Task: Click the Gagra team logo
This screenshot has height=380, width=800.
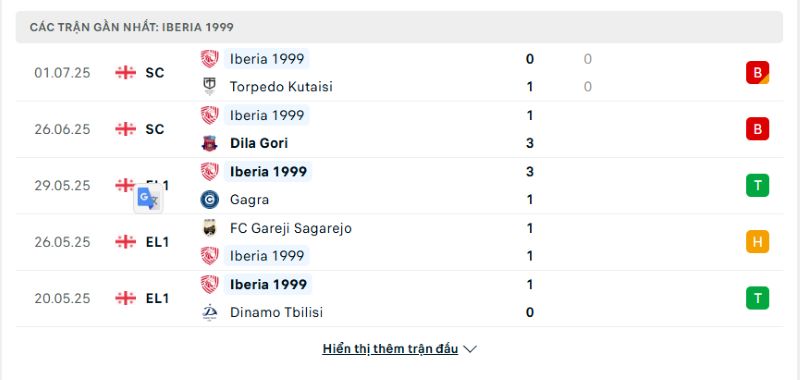Action: tap(209, 199)
